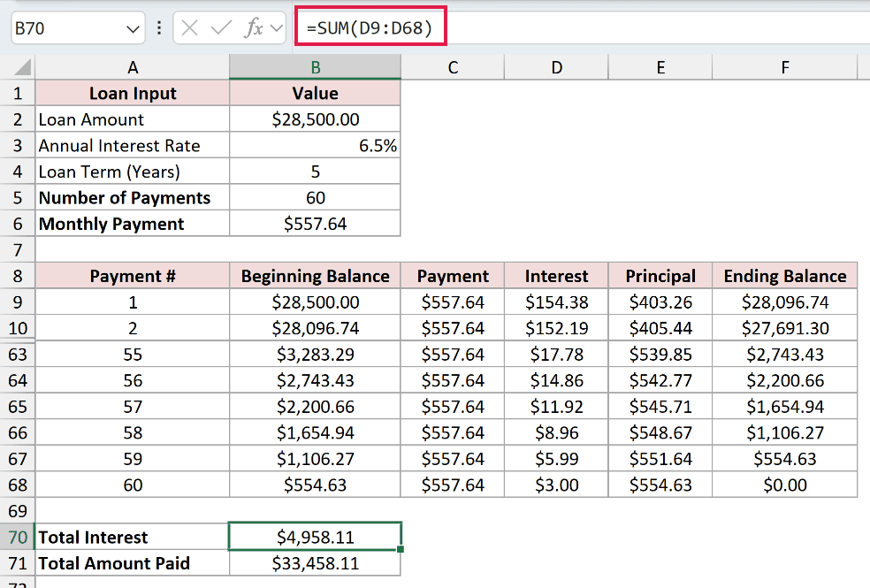Select interest cell $3.00
870x588 pixels.
(556, 485)
